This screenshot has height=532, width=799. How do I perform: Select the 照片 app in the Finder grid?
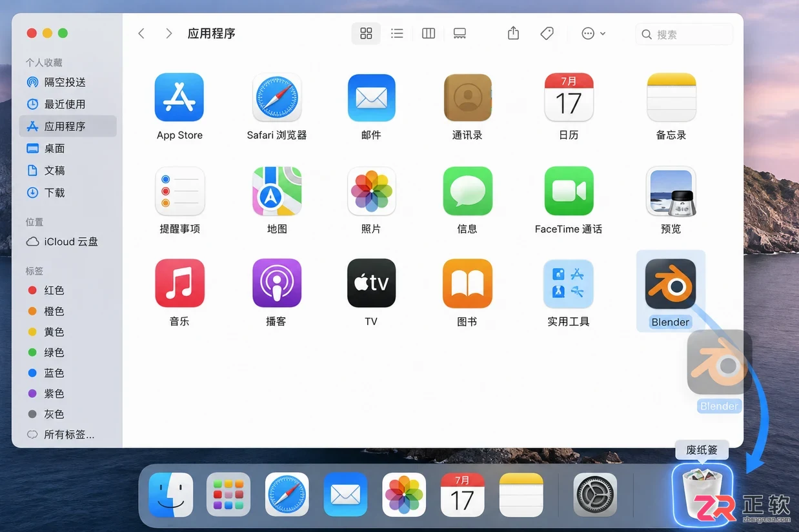point(371,191)
